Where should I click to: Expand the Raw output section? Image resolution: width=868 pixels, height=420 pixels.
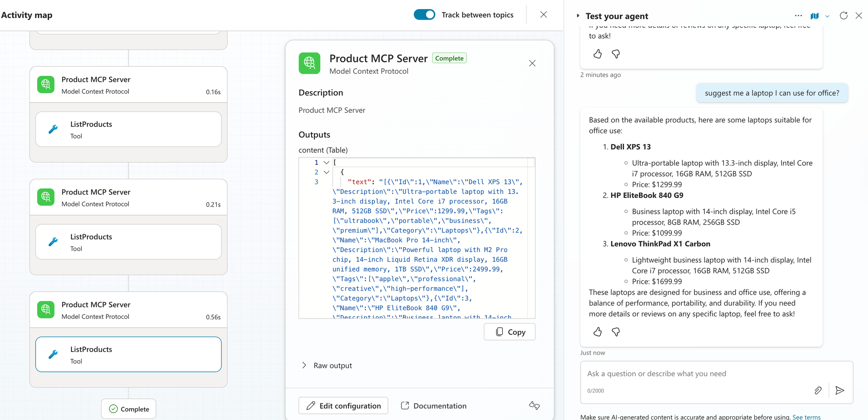click(304, 365)
